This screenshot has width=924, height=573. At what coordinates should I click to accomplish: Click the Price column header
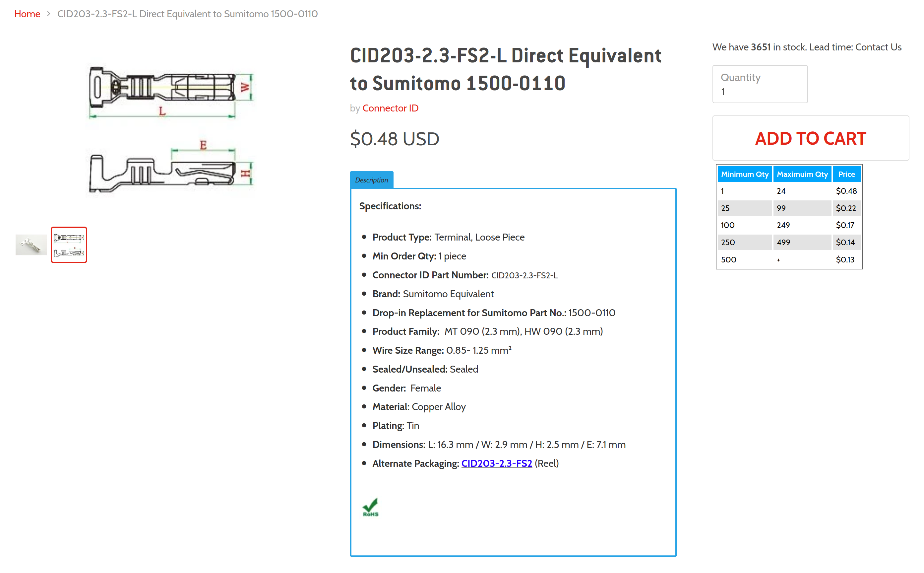click(x=846, y=174)
